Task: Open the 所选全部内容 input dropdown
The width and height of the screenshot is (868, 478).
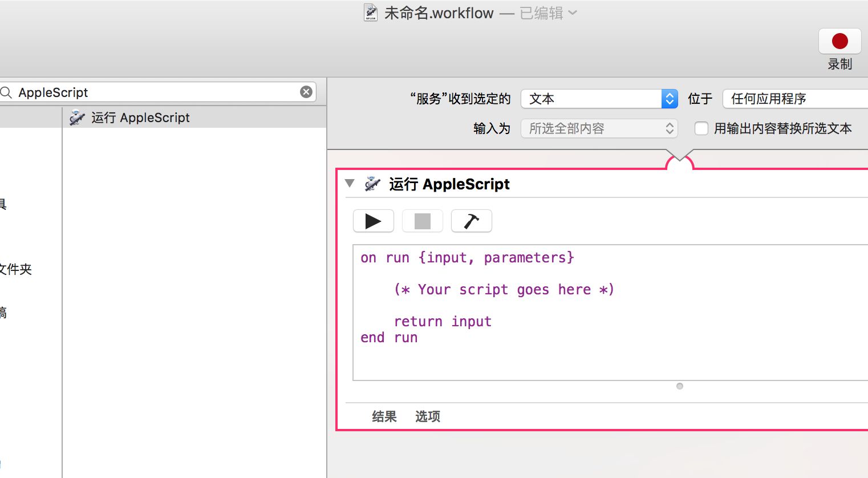Action: tap(599, 128)
